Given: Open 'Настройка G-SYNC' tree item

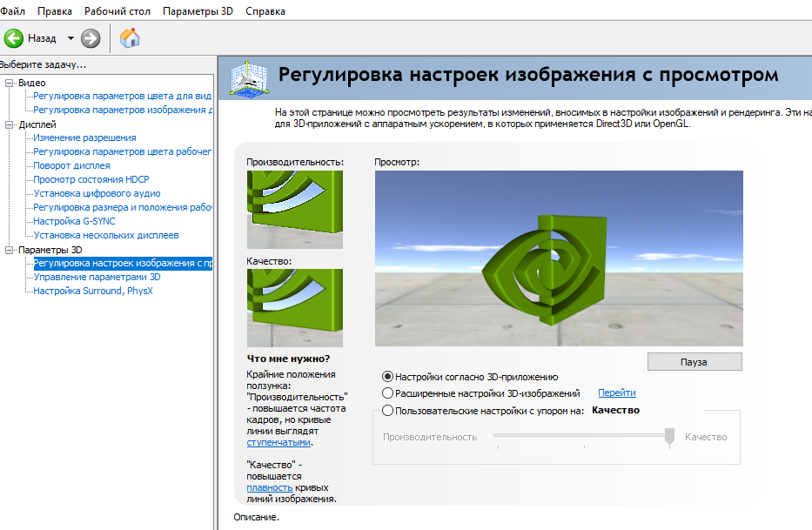Looking at the screenshot, I should coord(74,221).
